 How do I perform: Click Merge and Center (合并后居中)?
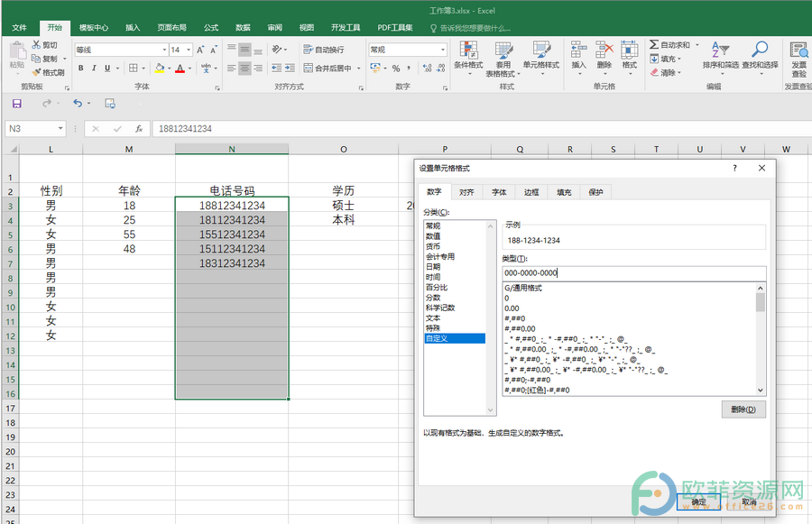click(328, 68)
